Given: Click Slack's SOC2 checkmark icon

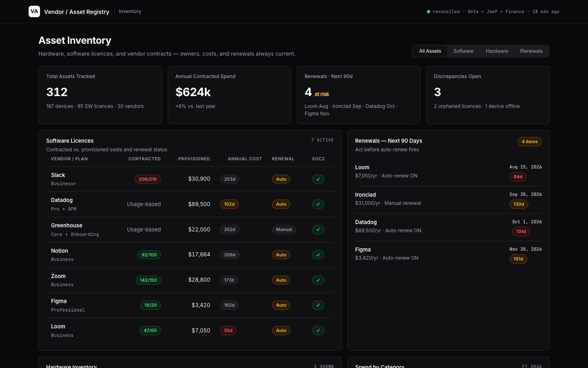Looking at the screenshot, I should (x=318, y=179).
